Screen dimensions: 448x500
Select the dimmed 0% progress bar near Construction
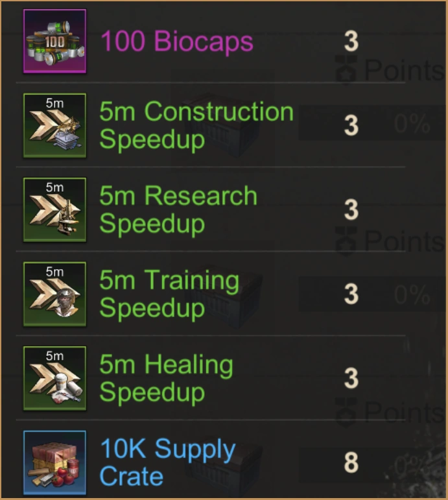(372, 123)
